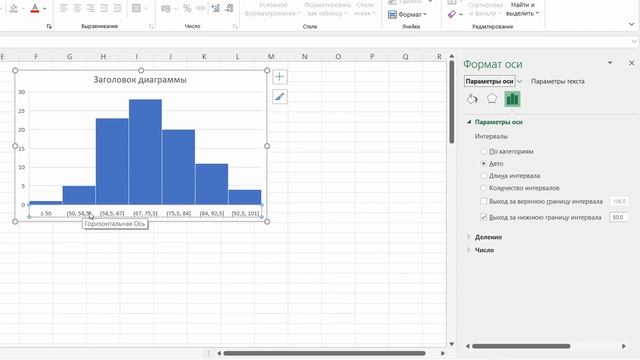
Task: Decrease the cell indent
Action: click(x=104, y=8)
